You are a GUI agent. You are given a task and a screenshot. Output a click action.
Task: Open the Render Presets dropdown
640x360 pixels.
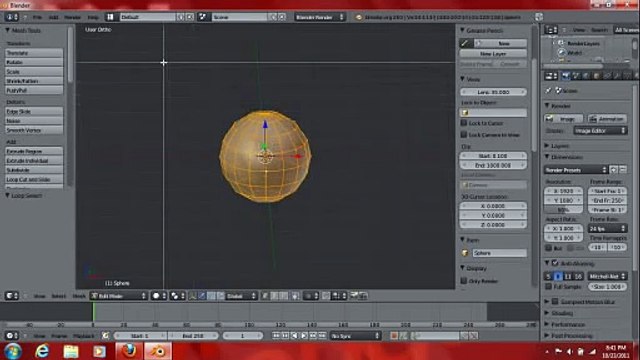[576, 170]
